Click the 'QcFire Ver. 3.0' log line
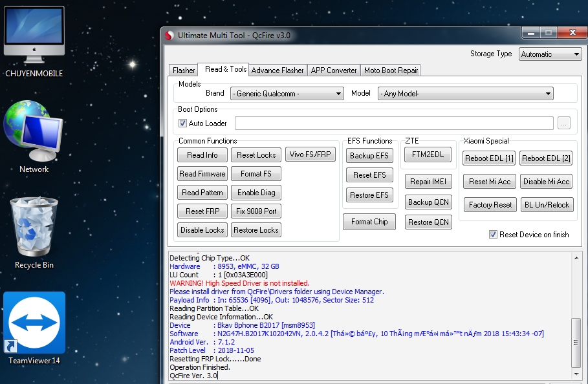The height and width of the screenshot is (384, 588). [193, 376]
